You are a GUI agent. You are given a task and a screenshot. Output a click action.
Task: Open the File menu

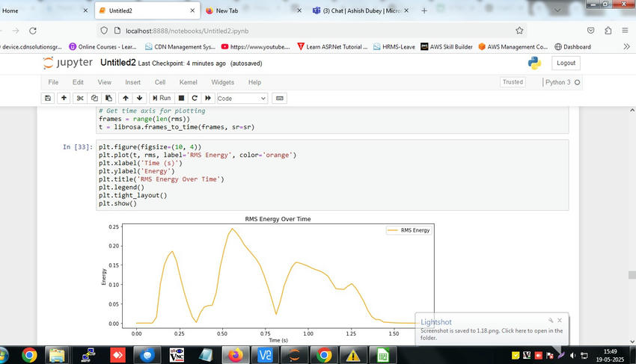53,82
